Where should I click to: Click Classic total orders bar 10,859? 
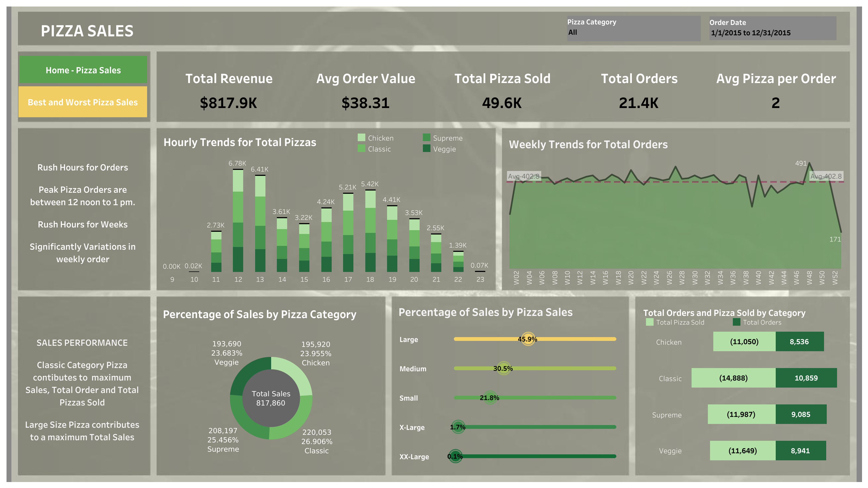click(806, 378)
